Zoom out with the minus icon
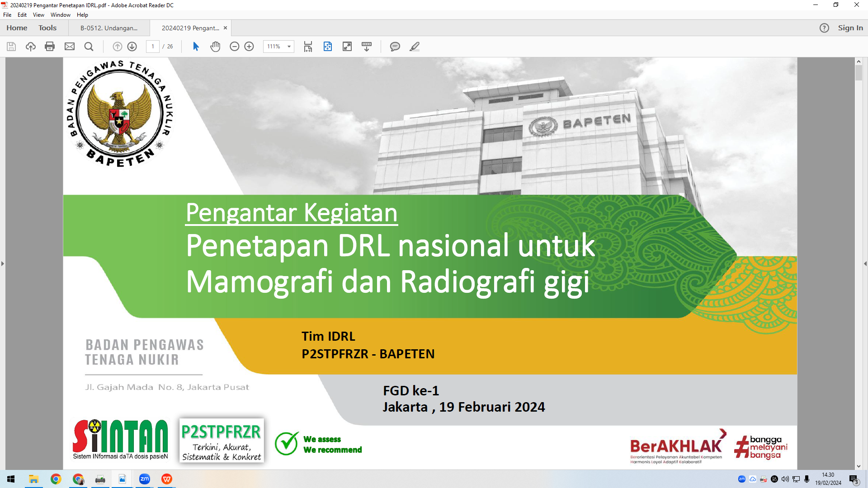This screenshot has width=868, height=488. (x=235, y=47)
